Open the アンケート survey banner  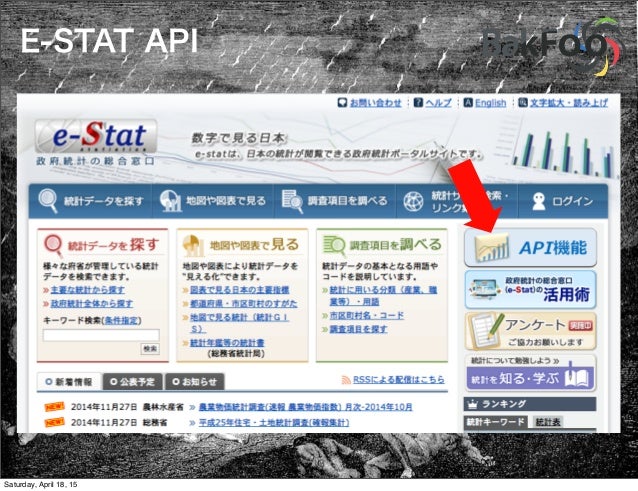pyautogui.click(x=530, y=332)
